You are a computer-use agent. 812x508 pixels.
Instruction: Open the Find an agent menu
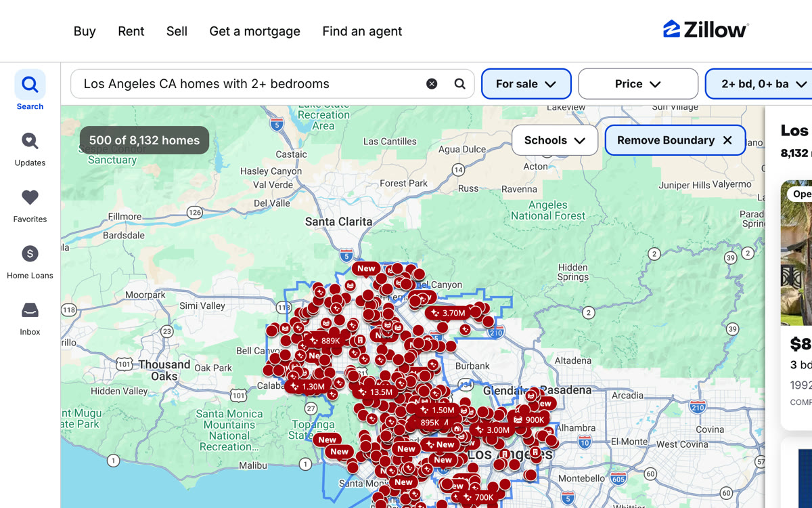pyautogui.click(x=362, y=31)
